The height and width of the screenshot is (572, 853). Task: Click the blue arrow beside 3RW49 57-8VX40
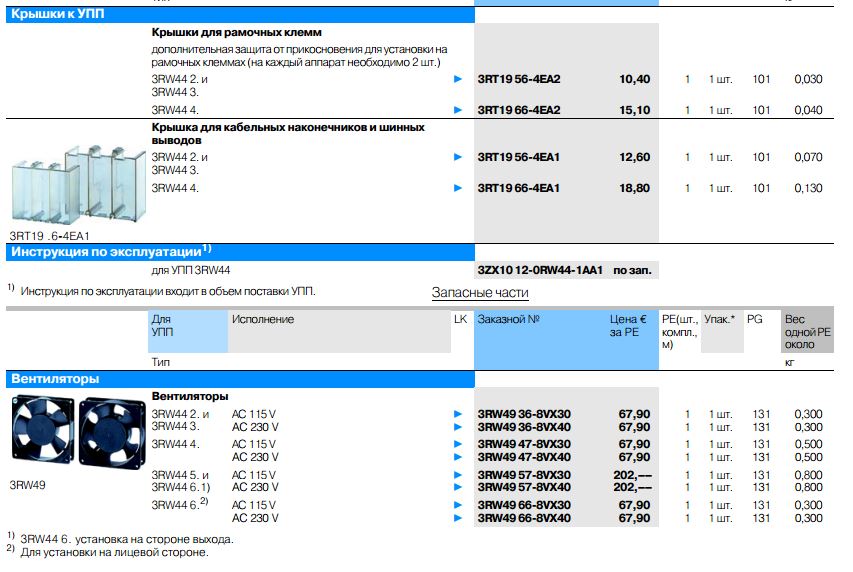(x=458, y=487)
